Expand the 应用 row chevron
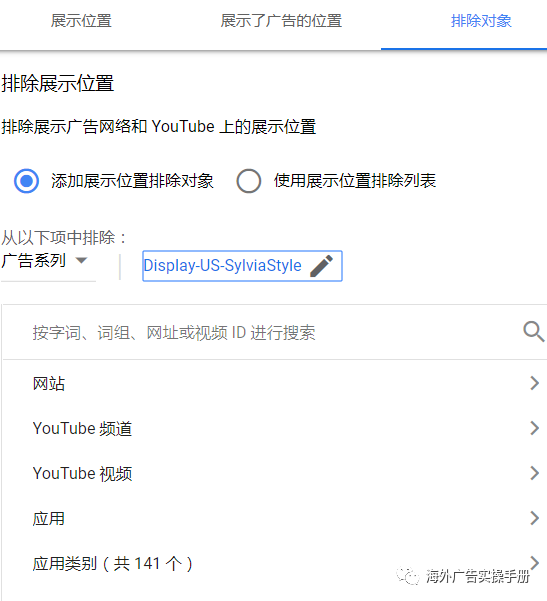Screen dimensions: 547x601 [534, 518]
